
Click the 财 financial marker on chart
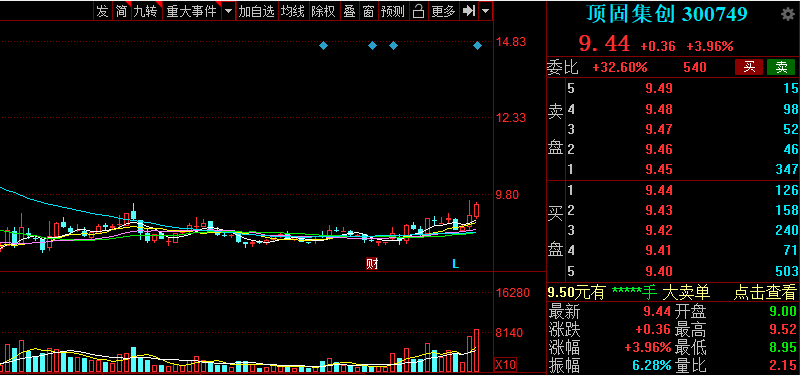point(372,264)
